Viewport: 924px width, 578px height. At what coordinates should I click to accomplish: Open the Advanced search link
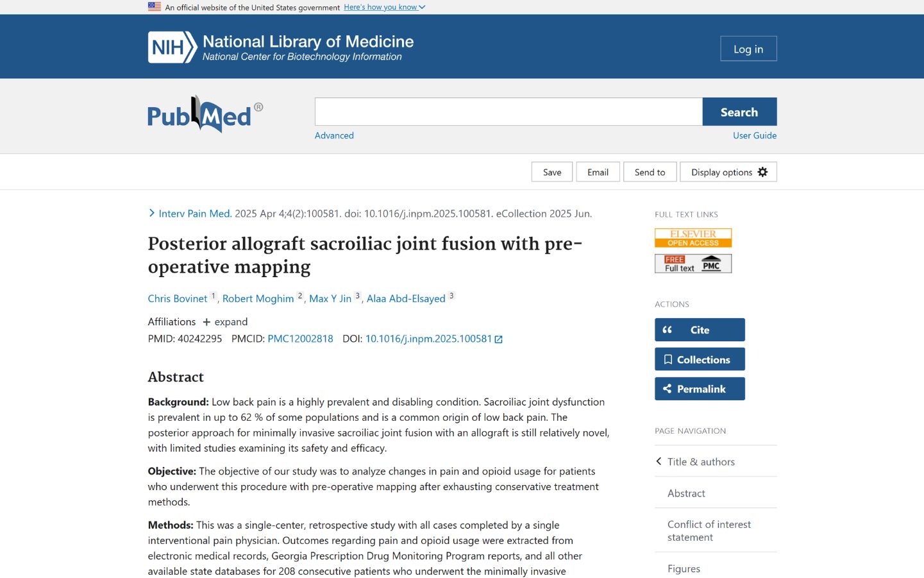334,135
